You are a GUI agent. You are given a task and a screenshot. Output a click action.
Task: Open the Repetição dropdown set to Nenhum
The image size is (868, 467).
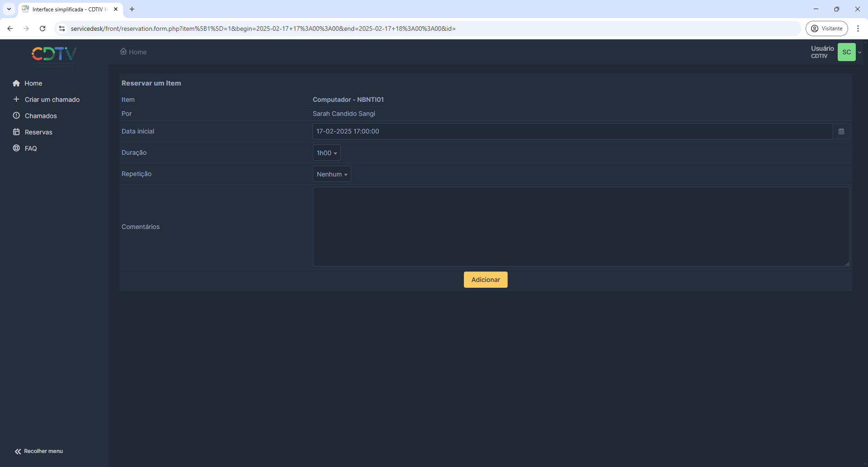pos(332,174)
